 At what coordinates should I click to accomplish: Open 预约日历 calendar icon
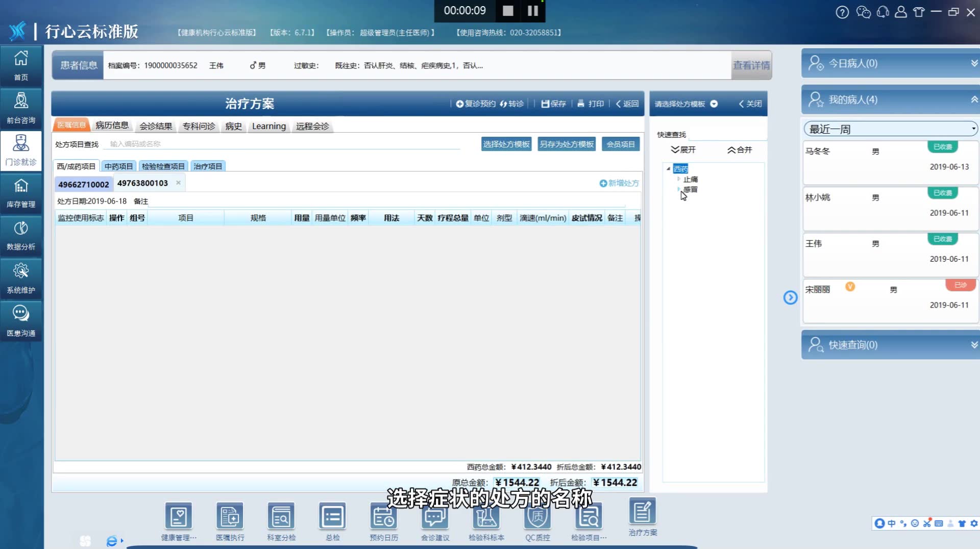click(384, 521)
